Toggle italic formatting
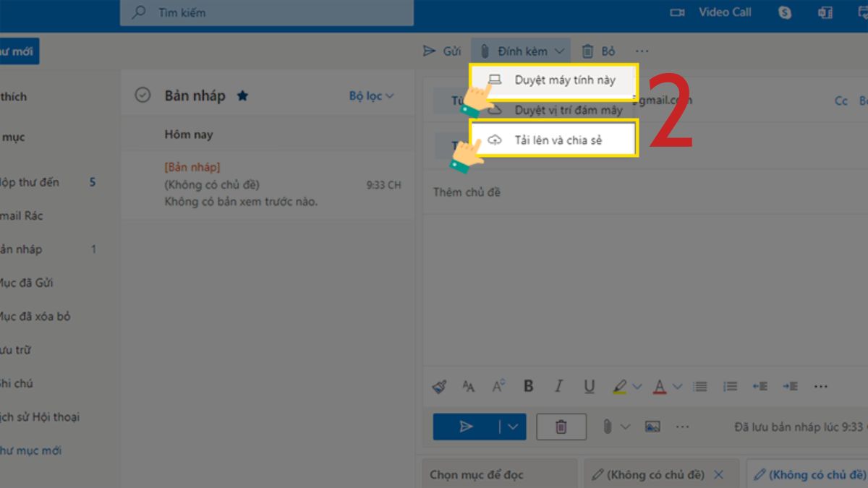868x488 pixels. [558, 386]
